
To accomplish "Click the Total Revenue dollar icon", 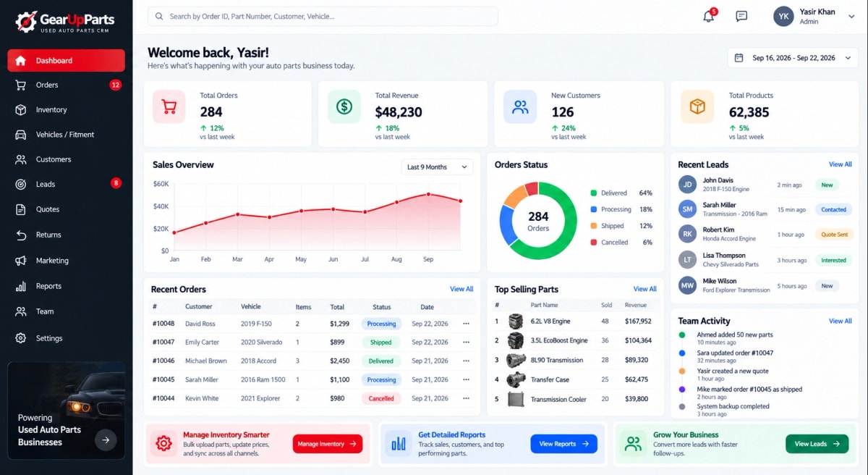I will point(344,107).
